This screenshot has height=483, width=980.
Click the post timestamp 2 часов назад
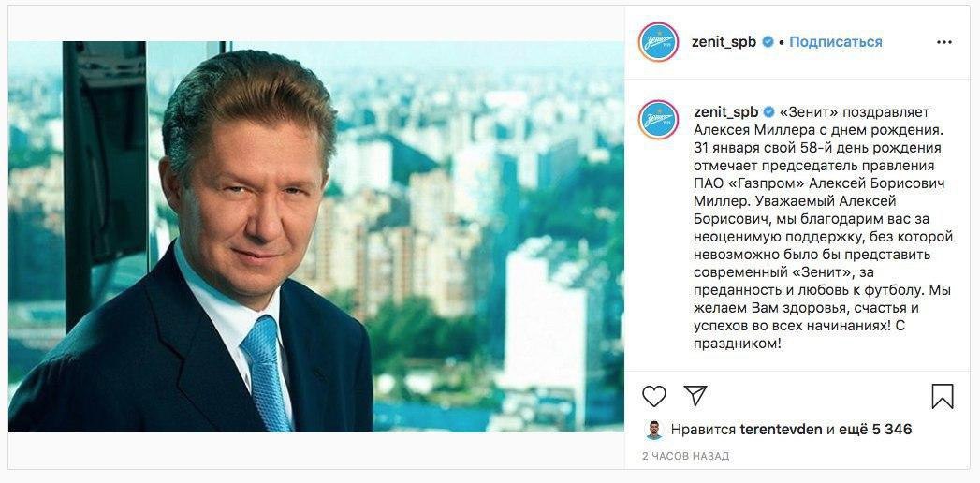pyautogui.click(x=685, y=456)
